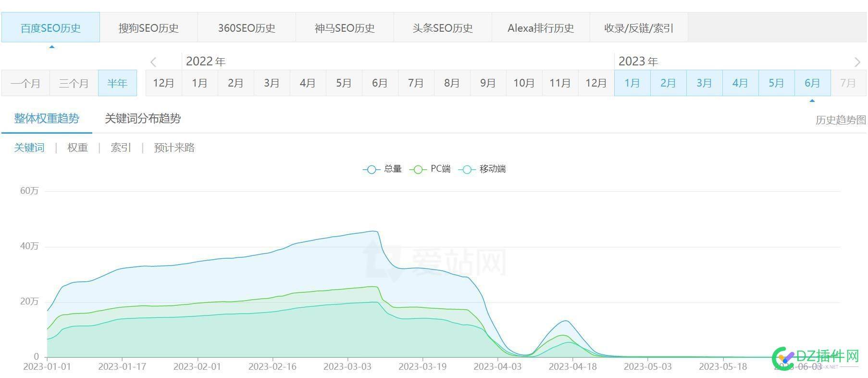Select highlighted 2023年 6月
This screenshot has width=868, height=378.
coord(812,83)
